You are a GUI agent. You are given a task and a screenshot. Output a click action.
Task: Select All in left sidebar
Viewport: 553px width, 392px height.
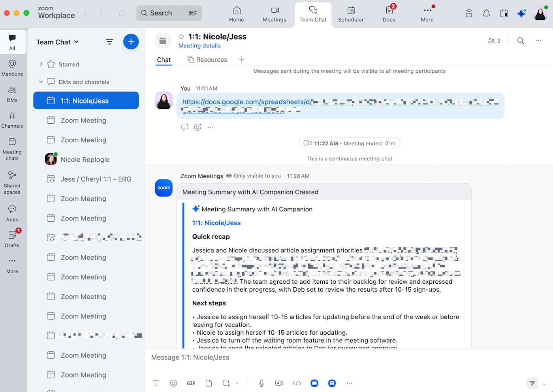12,42
